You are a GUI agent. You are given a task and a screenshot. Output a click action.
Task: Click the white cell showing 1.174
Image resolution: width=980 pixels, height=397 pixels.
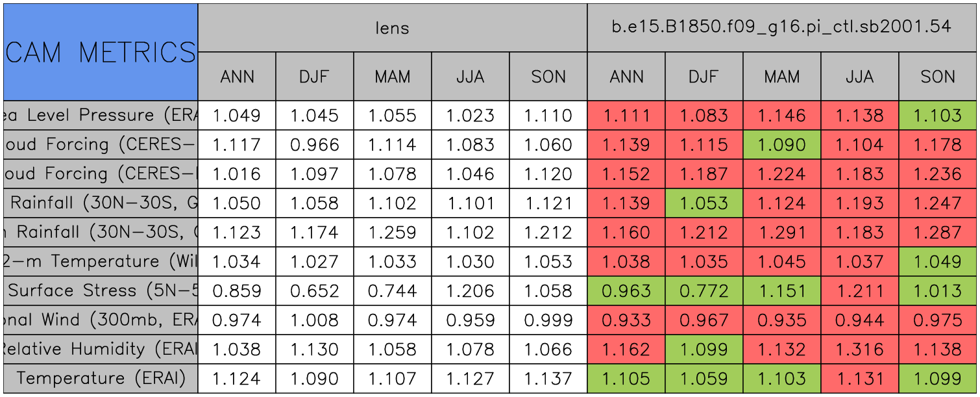point(314,233)
